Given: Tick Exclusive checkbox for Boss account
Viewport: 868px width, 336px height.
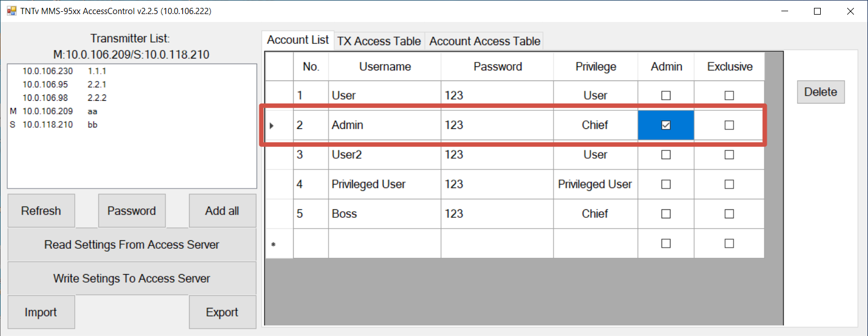Looking at the screenshot, I should pyautogui.click(x=729, y=214).
